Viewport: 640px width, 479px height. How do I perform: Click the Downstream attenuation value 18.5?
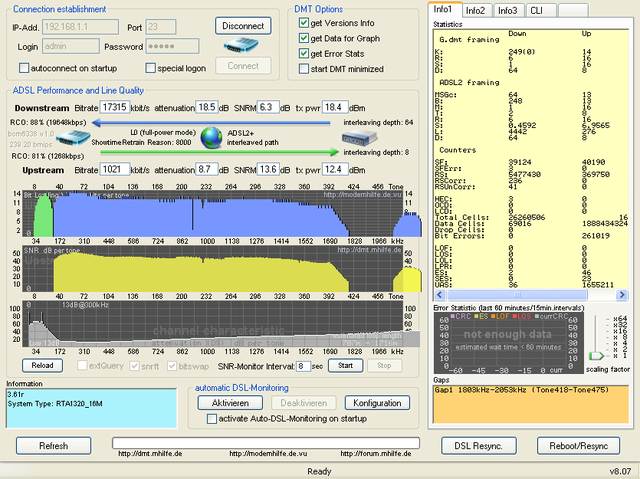pos(207,107)
